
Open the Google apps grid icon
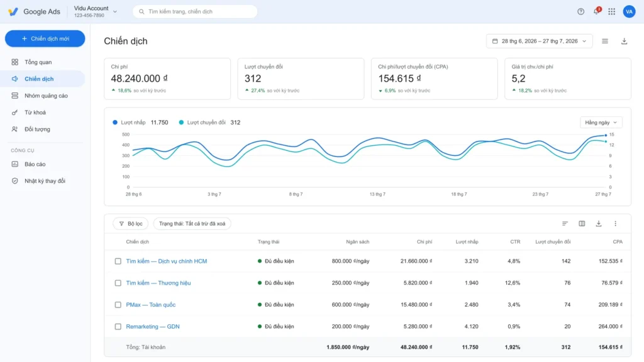click(611, 11)
